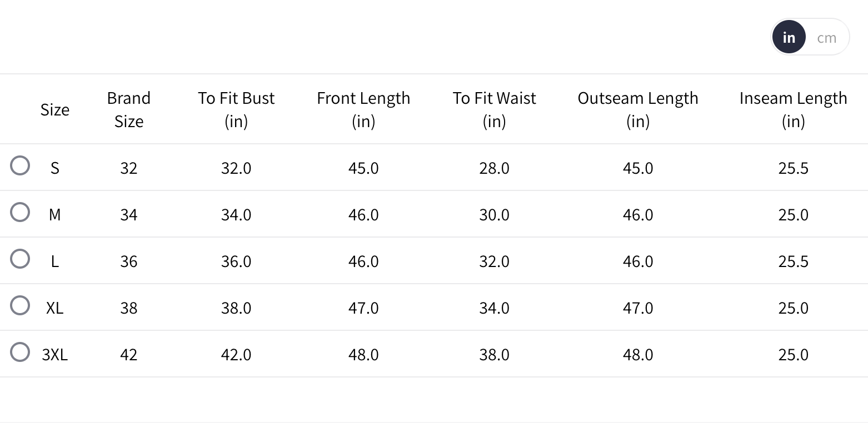Click the 48.0 outseam value for 3XL

(638, 355)
